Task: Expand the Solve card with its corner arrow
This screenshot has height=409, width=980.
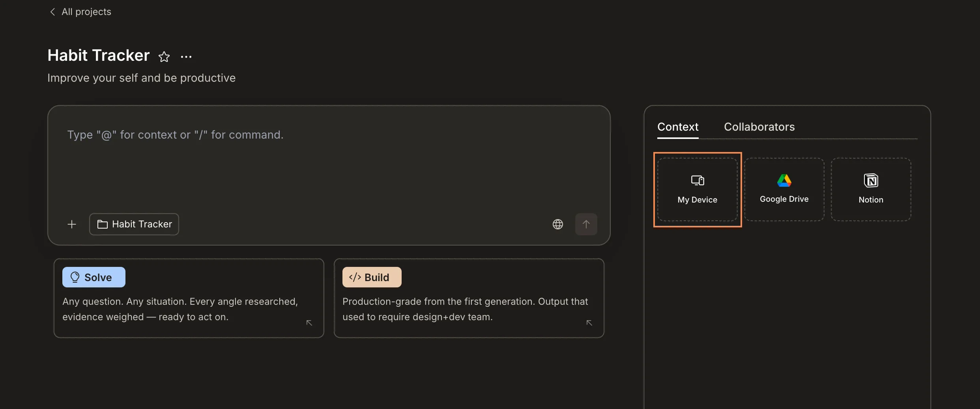Action: (x=309, y=323)
